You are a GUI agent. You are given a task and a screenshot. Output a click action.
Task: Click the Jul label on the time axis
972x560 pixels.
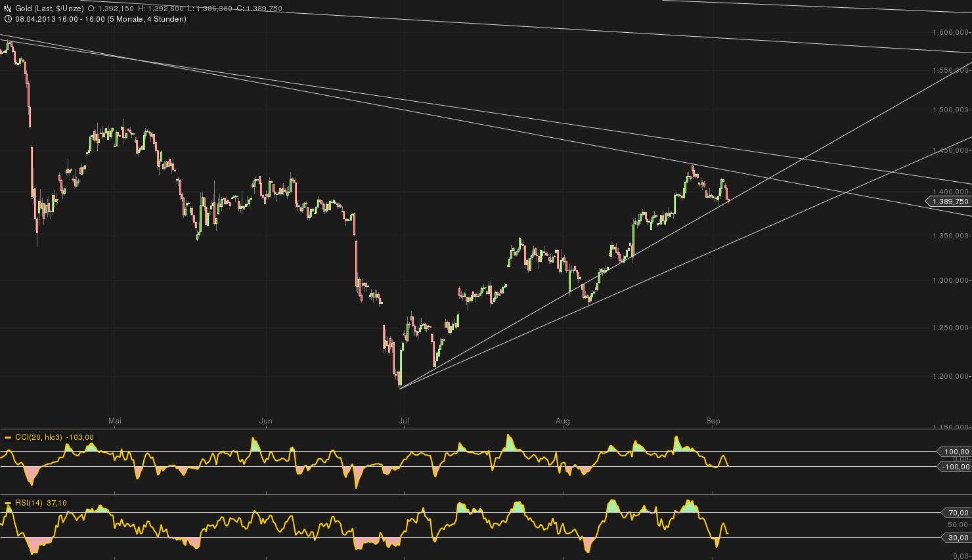pyautogui.click(x=404, y=421)
